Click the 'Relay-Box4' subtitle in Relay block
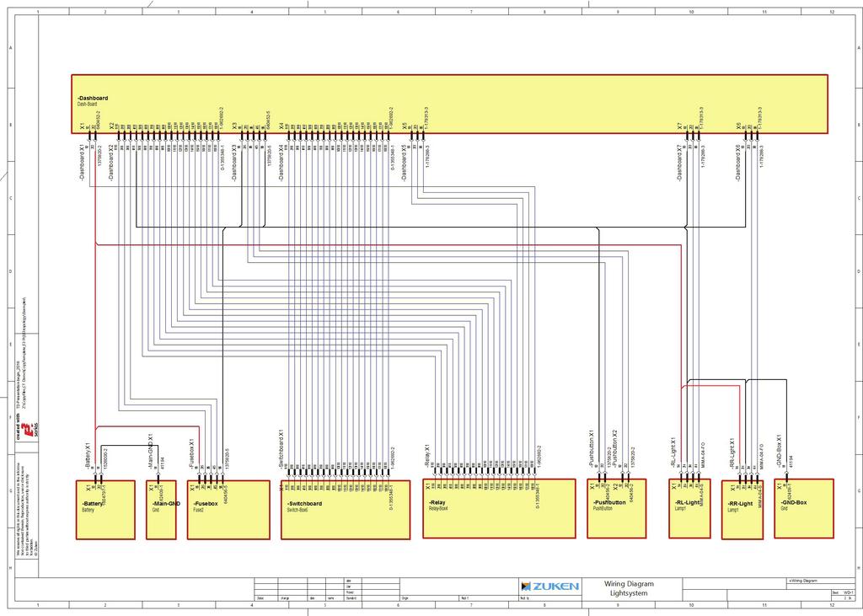 (x=438, y=509)
